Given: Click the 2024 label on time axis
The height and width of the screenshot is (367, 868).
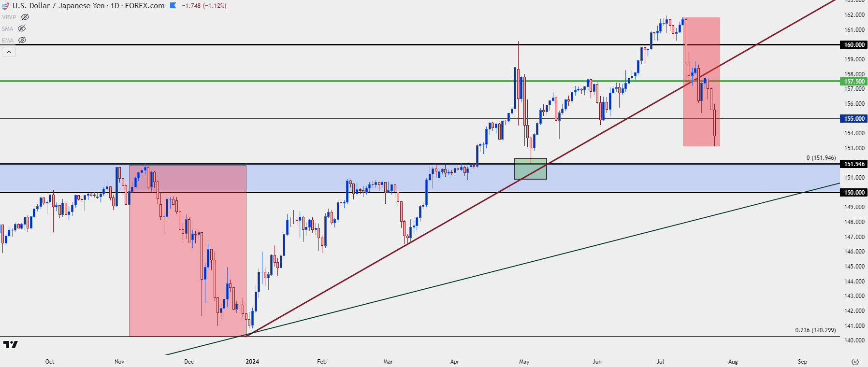Looking at the screenshot, I should click(252, 362).
